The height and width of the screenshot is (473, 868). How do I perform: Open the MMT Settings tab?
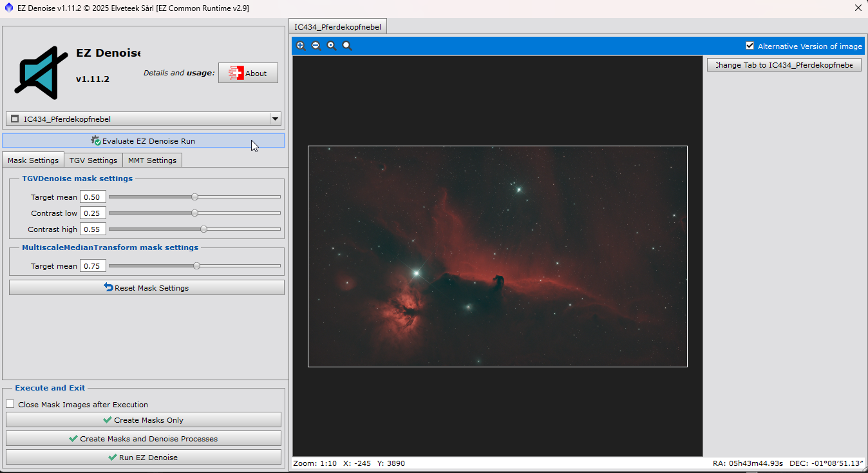tap(152, 160)
